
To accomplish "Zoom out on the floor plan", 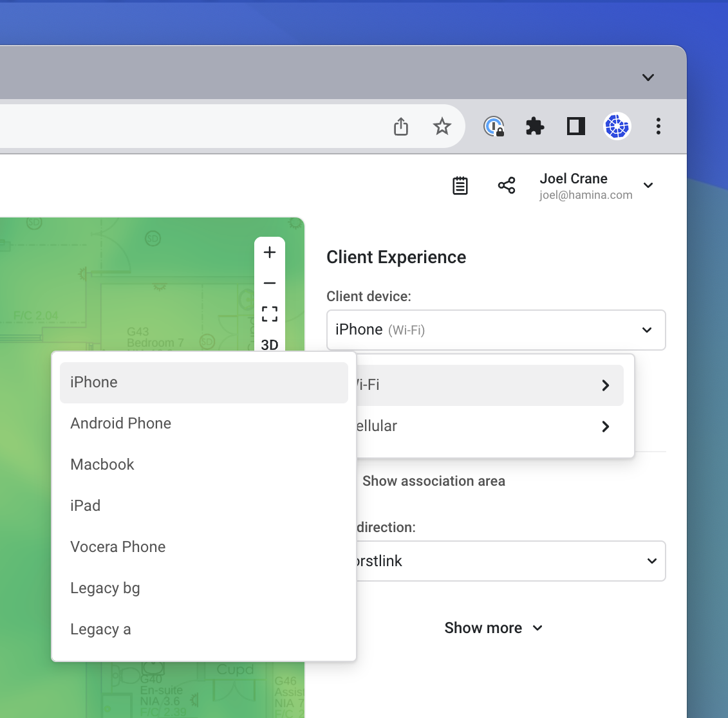I will pyautogui.click(x=269, y=283).
